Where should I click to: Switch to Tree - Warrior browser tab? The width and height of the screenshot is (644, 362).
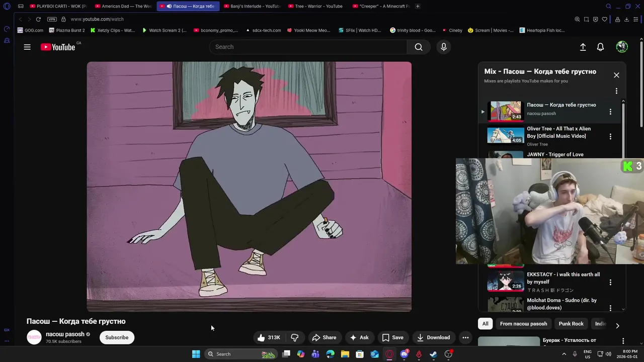click(x=316, y=6)
